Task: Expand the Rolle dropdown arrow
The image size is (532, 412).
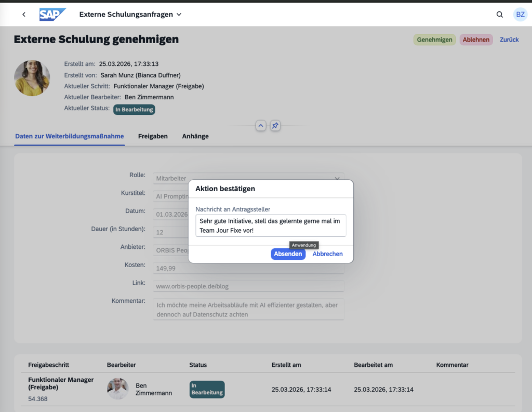Action: (337, 178)
